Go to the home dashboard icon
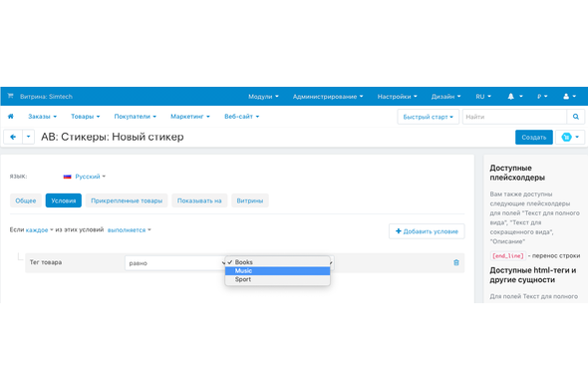 pos(11,117)
